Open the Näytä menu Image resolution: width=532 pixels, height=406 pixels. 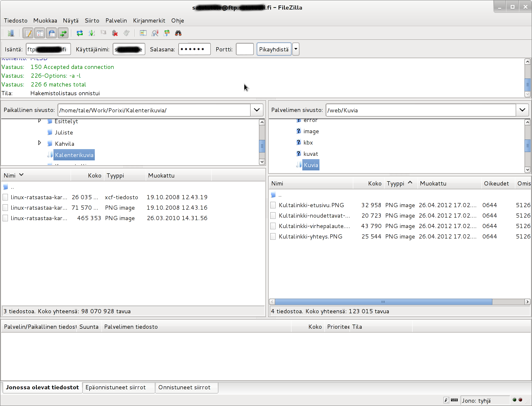[x=71, y=20]
